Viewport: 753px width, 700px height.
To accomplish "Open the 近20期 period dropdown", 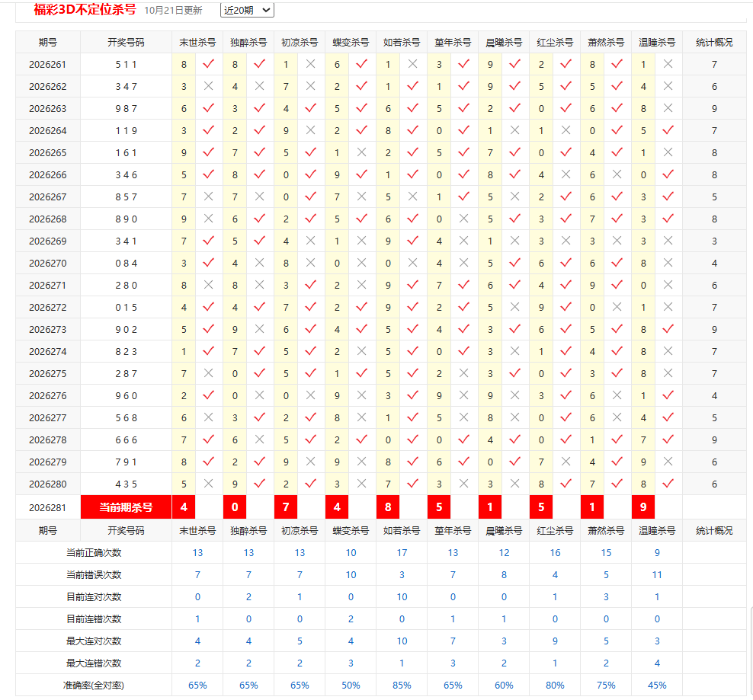I will pyautogui.click(x=247, y=10).
